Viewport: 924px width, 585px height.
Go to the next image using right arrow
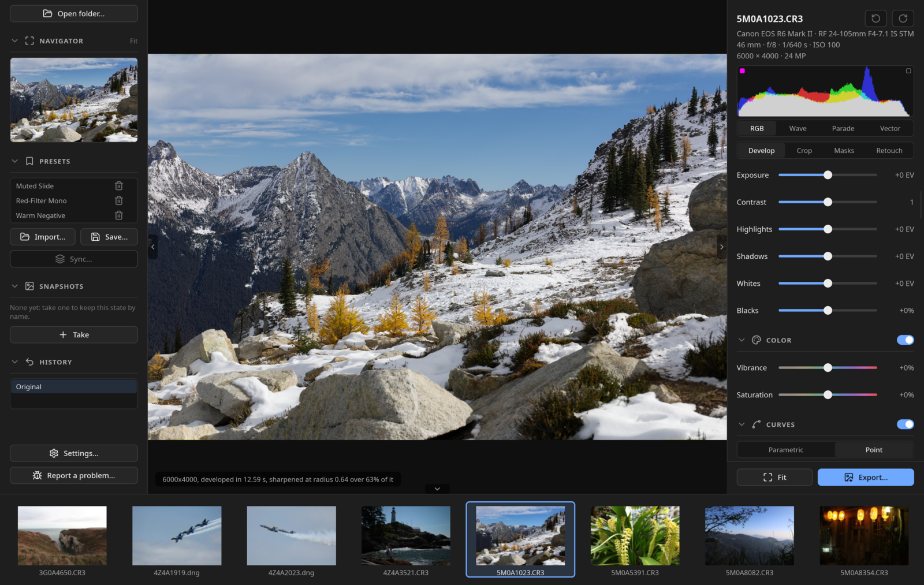(721, 247)
